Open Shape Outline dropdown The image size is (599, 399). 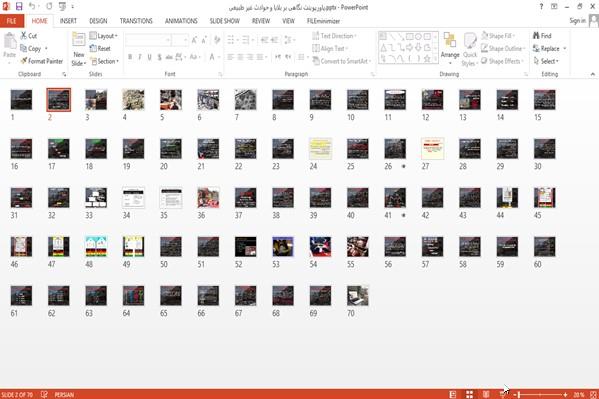503,49
